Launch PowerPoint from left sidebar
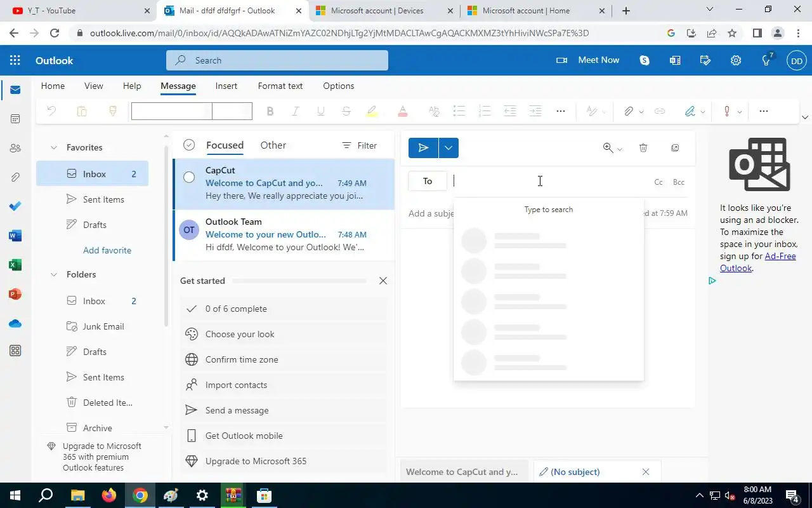Image resolution: width=812 pixels, height=508 pixels. [x=15, y=294]
